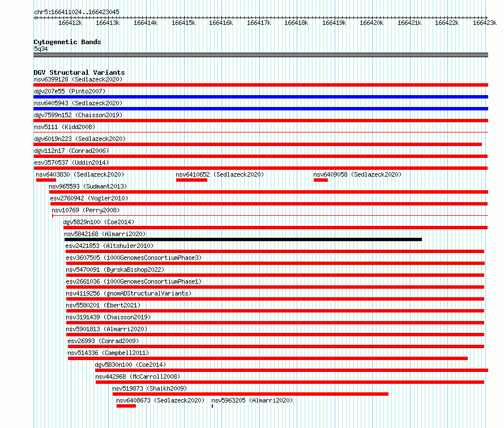
Task: Open dgv5829n100 (Coe2014) label
Action: pos(99,222)
